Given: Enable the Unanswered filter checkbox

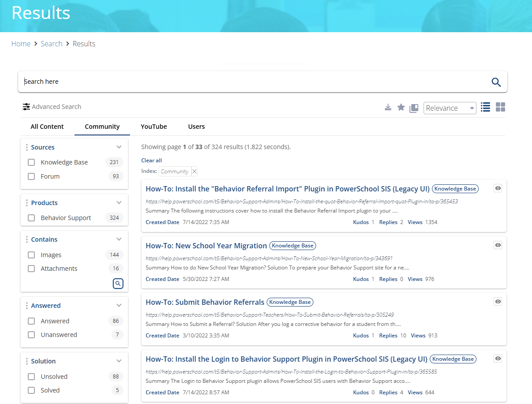Looking at the screenshot, I should [x=31, y=335].
